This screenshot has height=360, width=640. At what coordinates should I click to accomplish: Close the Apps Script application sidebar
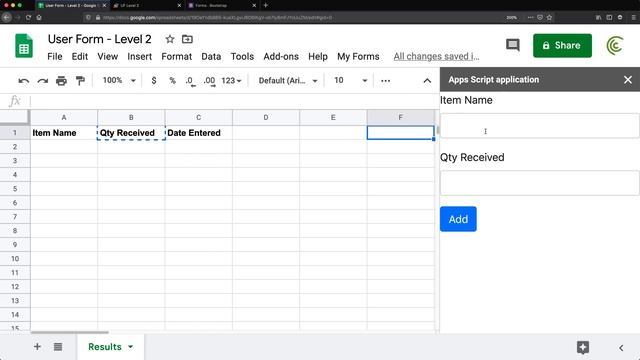point(628,80)
